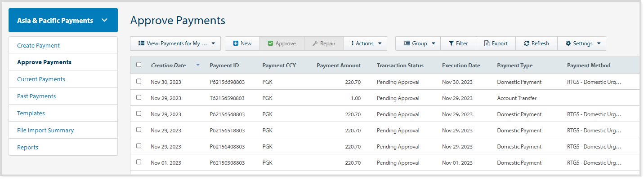Sort by Payment CCY column header
Viewport: 644px width, 179px height.
click(x=279, y=65)
